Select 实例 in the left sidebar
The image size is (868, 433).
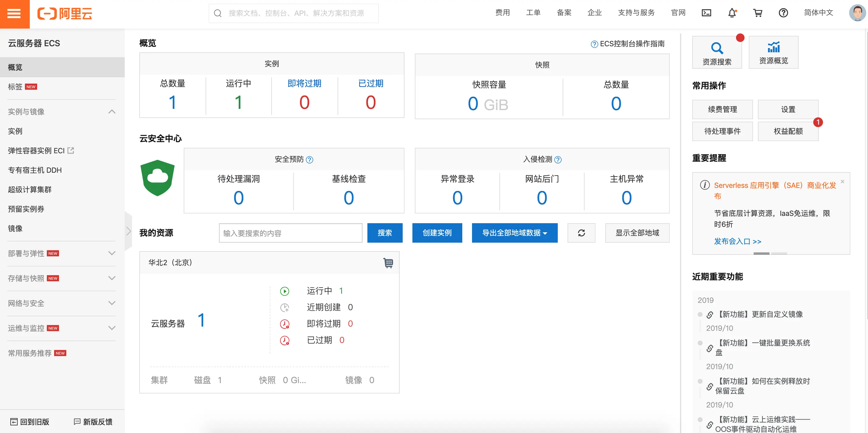point(15,131)
